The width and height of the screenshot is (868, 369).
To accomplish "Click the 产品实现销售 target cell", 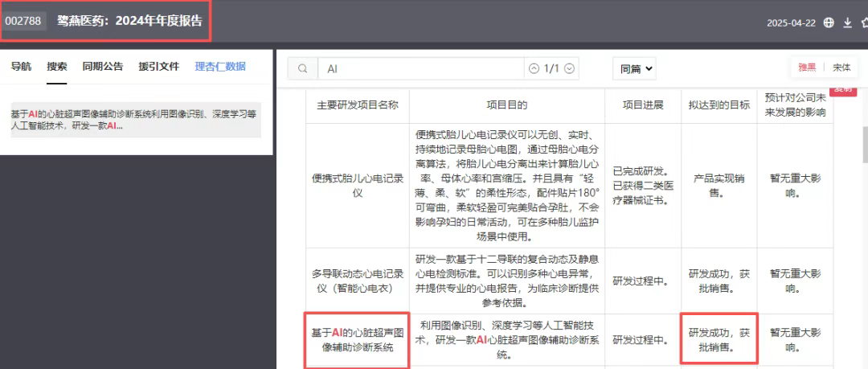I will 719,186.
